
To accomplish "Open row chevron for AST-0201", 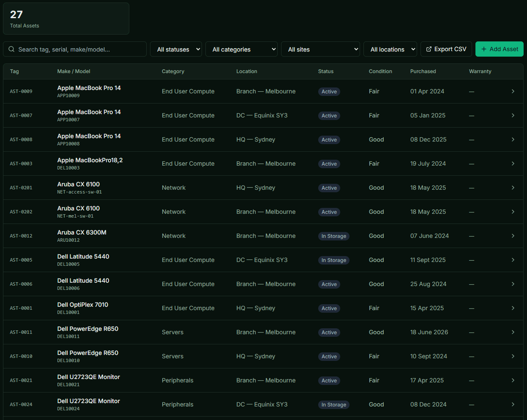I will tap(513, 188).
